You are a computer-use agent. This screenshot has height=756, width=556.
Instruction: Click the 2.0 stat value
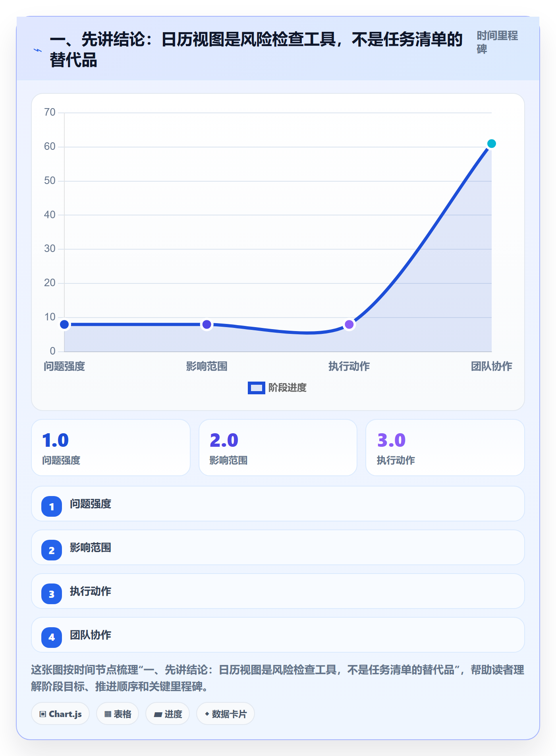(x=224, y=440)
